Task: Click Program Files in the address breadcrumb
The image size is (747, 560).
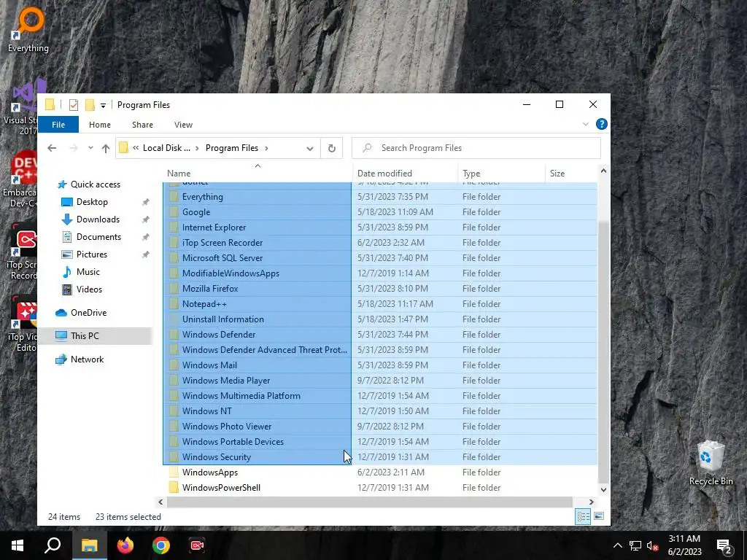Action: [x=231, y=148]
